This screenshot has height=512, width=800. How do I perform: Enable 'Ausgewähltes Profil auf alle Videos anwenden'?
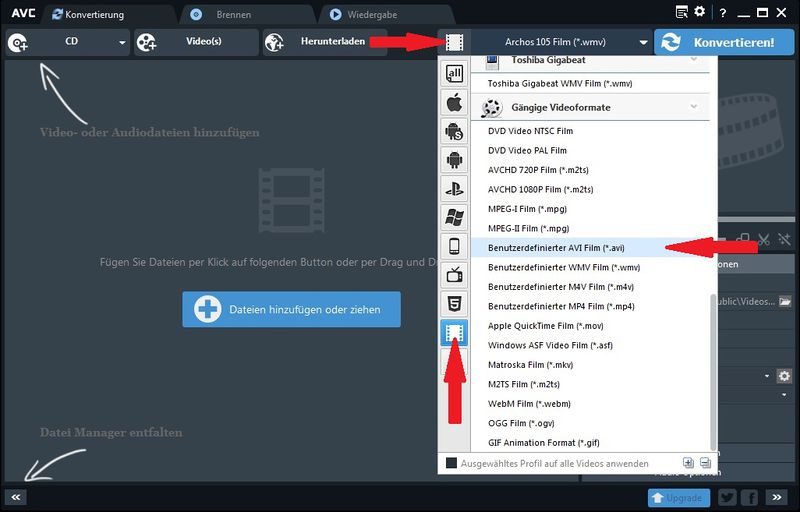(x=452, y=463)
